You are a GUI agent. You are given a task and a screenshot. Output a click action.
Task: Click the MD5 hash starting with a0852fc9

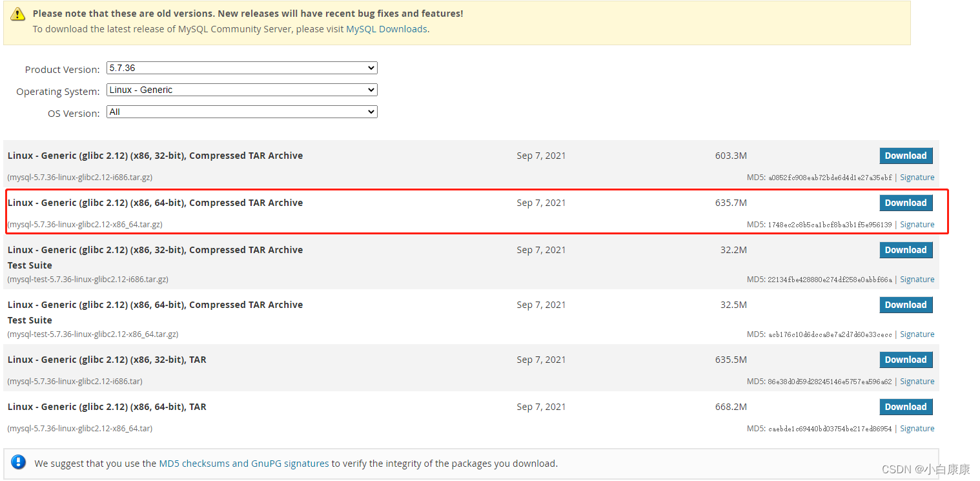[x=830, y=178]
